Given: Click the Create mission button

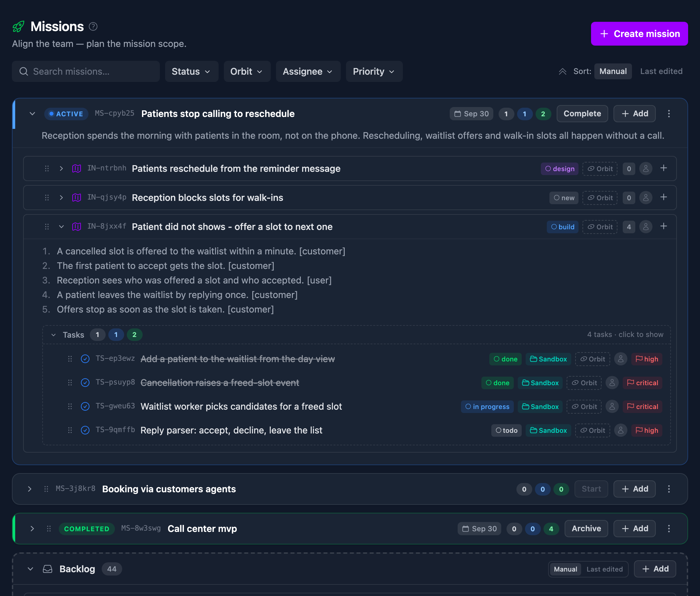Looking at the screenshot, I should (x=639, y=34).
